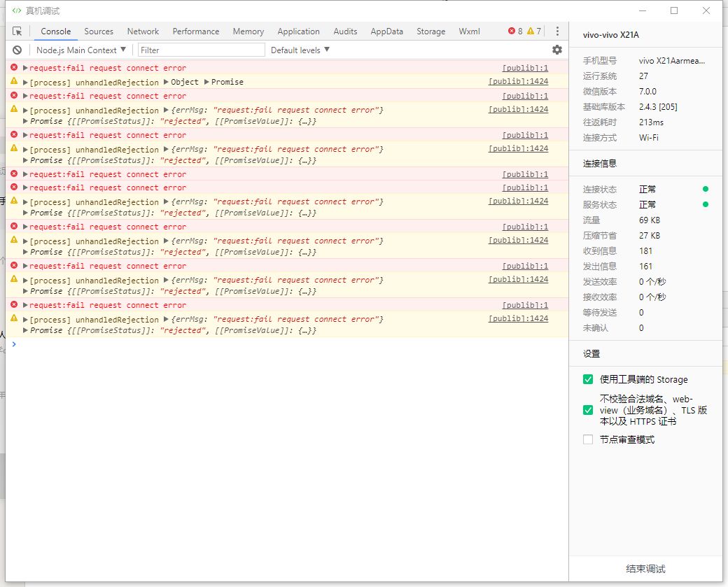Expand the Promise next to Object
The height and width of the screenshot is (587, 728).
pyautogui.click(x=206, y=82)
